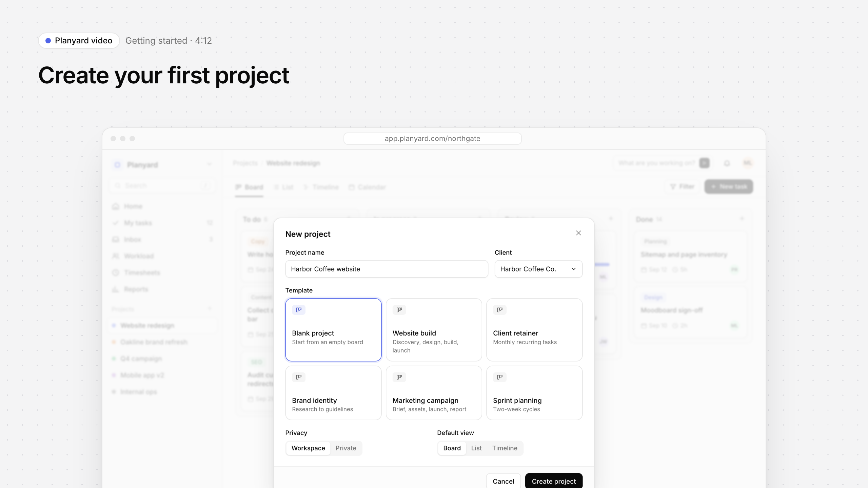Click the Sprint planning template icon
The height and width of the screenshot is (488, 868).
pyautogui.click(x=500, y=377)
